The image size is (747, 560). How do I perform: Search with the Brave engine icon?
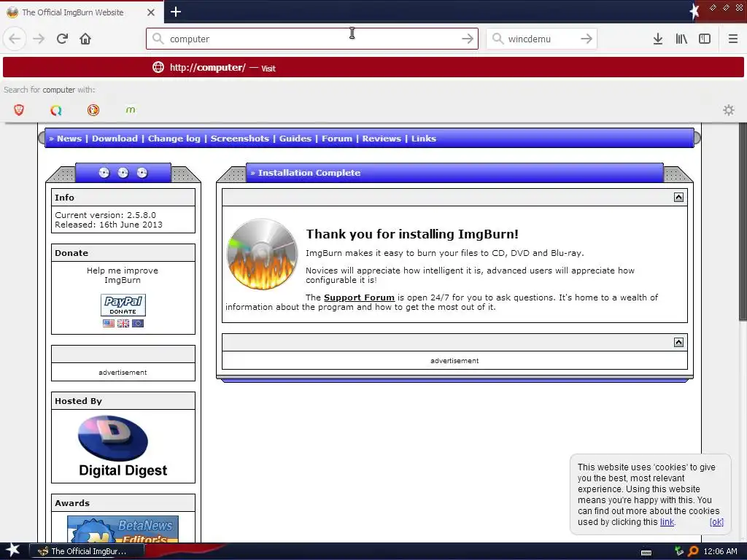19,111
